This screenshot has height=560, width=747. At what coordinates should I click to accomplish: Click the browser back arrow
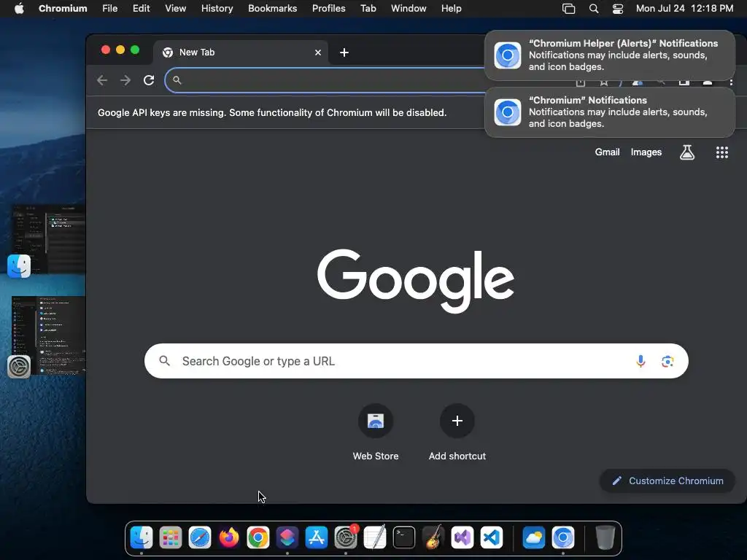102,80
